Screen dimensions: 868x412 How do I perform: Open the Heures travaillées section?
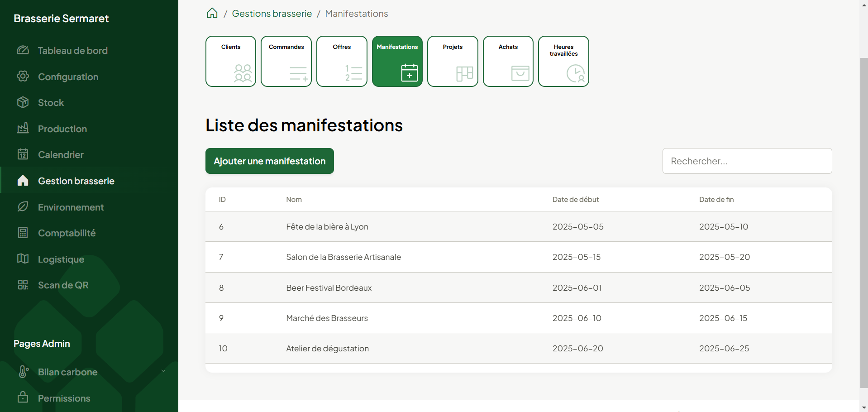click(x=563, y=61)
